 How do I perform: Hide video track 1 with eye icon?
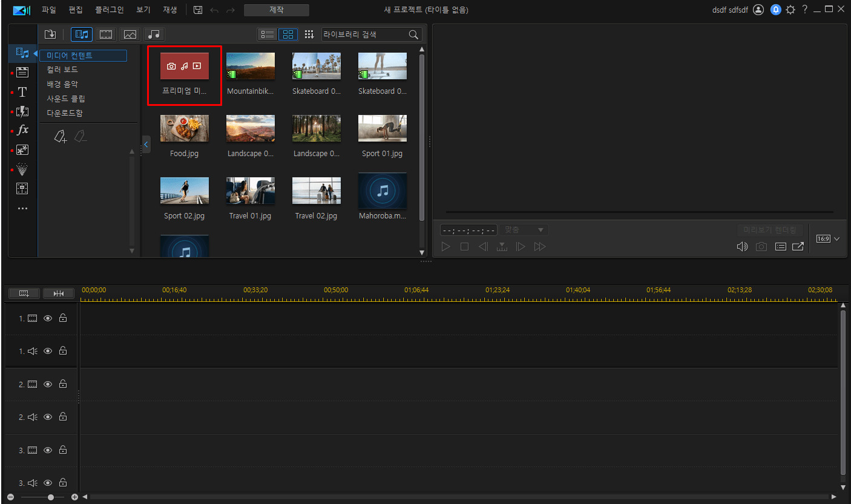48,318
